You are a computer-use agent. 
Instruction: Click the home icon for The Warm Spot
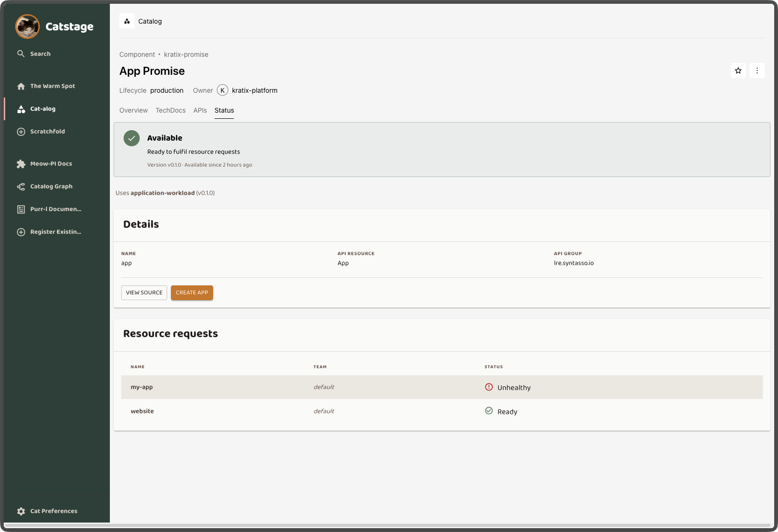click(21, 86)
